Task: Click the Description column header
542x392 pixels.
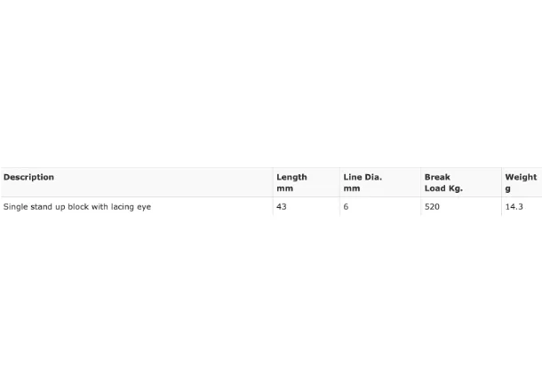Action: click(28, 177)
